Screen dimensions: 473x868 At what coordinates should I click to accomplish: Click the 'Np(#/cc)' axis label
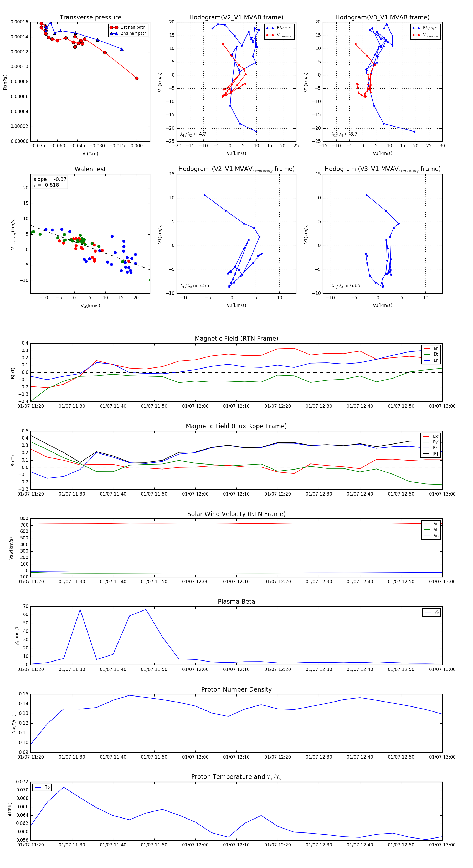coord(14,724)
